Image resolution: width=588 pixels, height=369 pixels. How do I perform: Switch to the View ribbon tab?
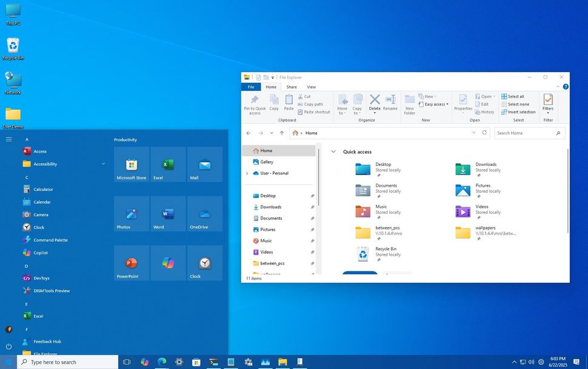click(312, 87)
